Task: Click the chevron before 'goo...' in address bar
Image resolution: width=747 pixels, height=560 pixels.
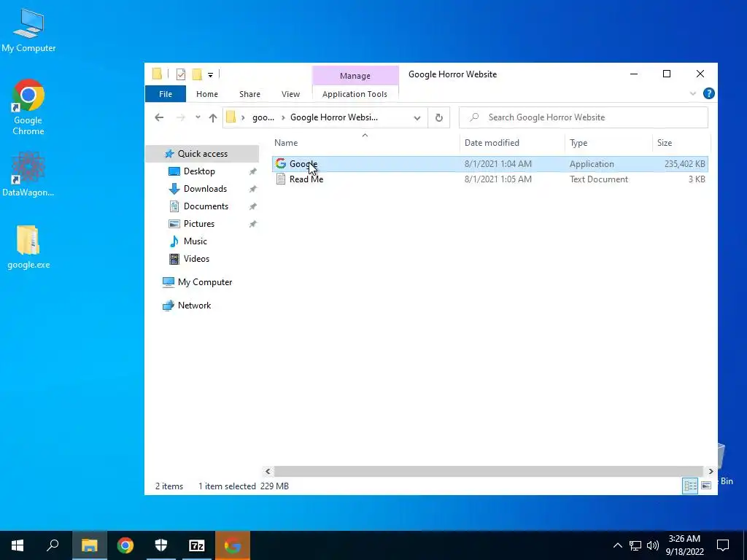Action: [243, 117]
